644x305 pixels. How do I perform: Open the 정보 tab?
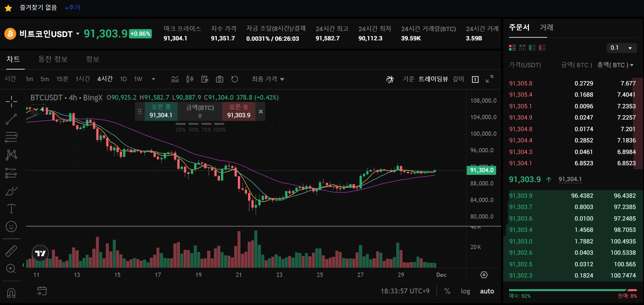point(93,59)
